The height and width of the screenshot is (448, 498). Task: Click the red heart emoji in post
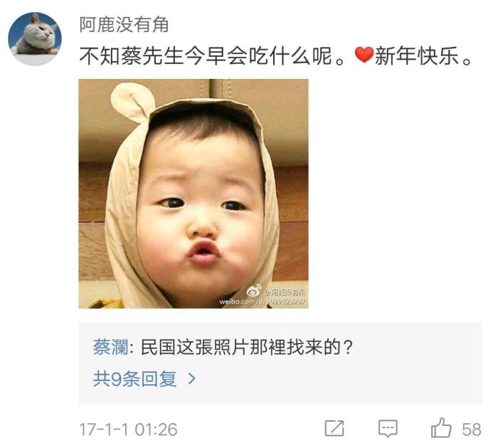point(364,55)
